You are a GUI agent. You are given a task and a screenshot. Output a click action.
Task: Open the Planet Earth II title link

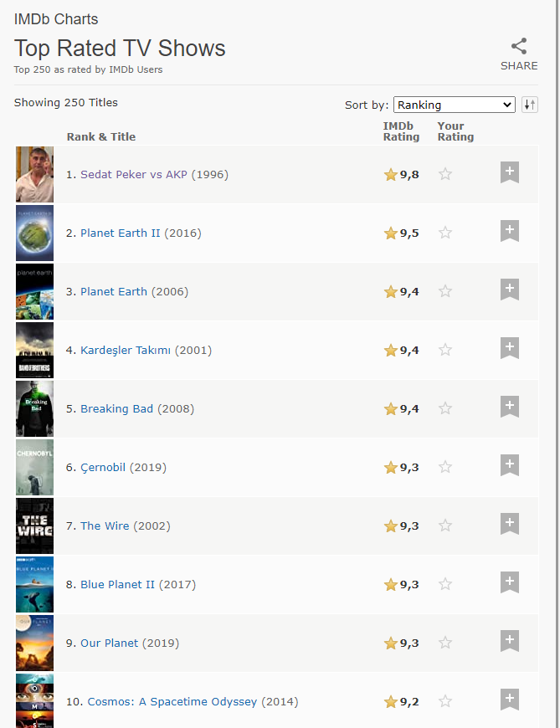point(121,233)
